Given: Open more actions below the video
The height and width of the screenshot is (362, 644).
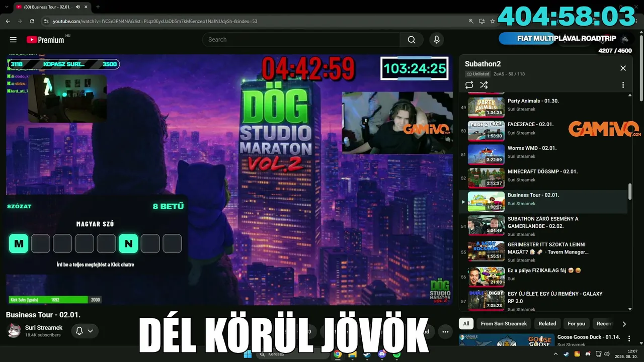Looking at the screenshot, I should click(445, 332).
